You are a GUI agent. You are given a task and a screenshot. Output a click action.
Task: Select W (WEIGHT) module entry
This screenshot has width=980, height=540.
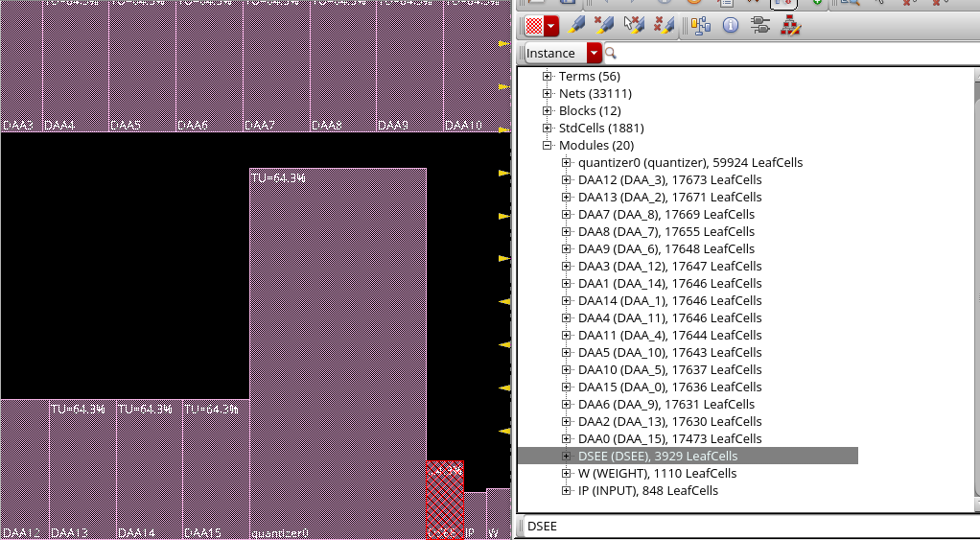click(x=657, y=474)
